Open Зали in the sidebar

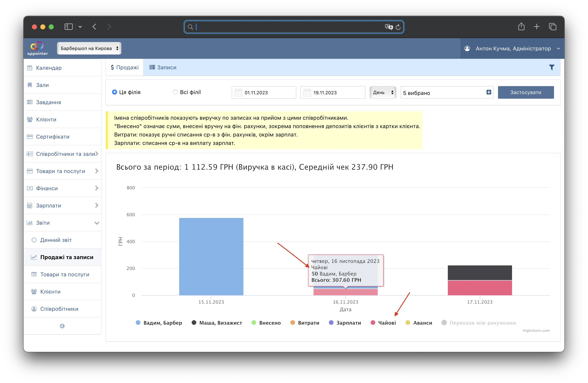point(62,85)
